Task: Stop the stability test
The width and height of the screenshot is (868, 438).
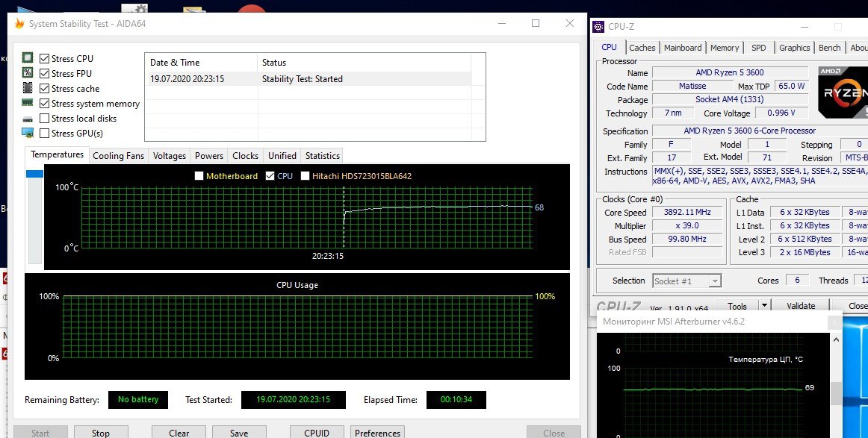Action: pyautogui.click(x=101, y=433)
